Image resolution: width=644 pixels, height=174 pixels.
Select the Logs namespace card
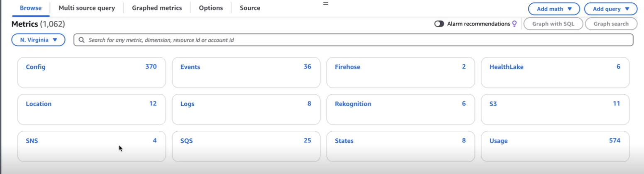coord(246,109)
